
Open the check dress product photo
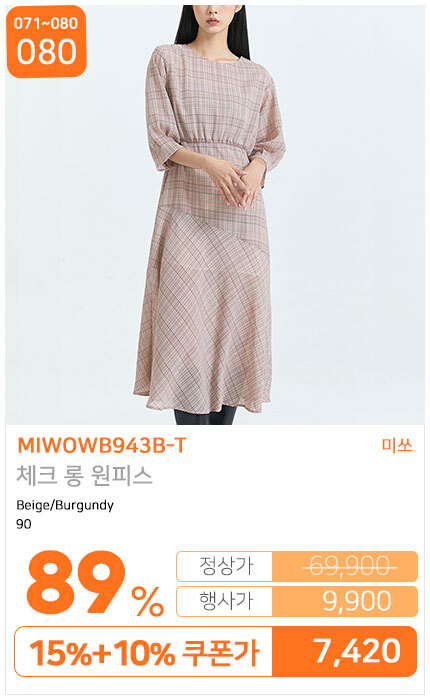click(215, 215)
